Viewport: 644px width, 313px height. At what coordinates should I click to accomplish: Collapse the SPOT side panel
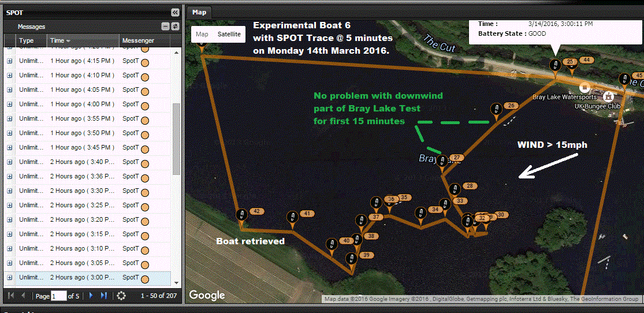[x=175, y=12]
